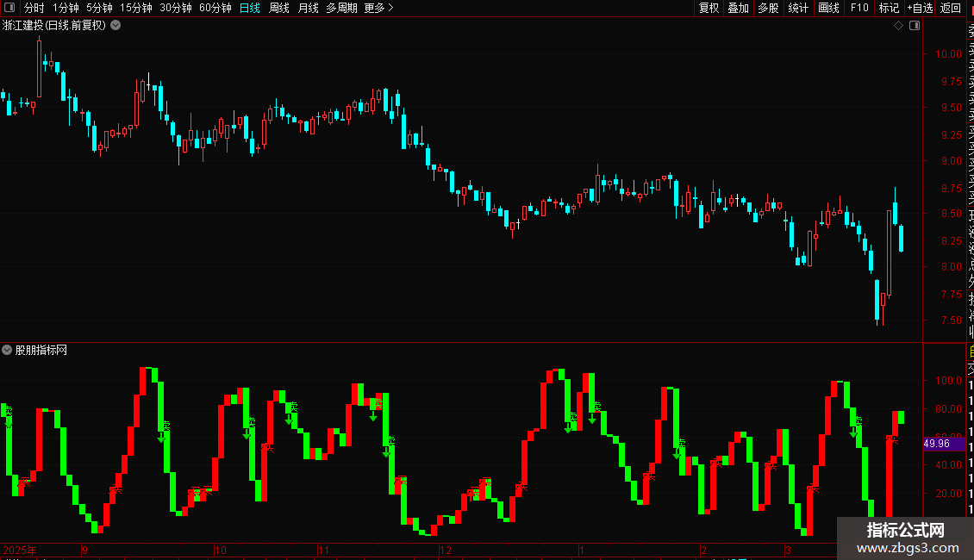Click the diamond marker icon above chart
974x560 pixels.
[898, 26]
